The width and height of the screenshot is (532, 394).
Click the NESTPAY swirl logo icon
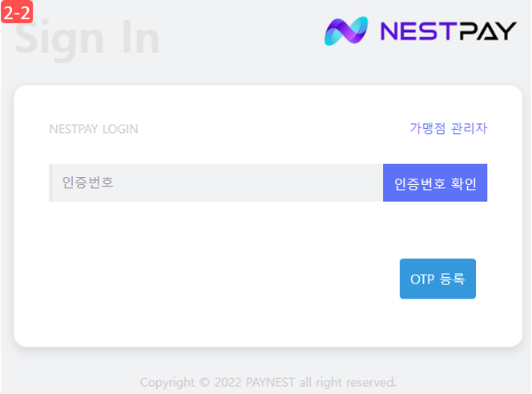click(x=346, y=31)
